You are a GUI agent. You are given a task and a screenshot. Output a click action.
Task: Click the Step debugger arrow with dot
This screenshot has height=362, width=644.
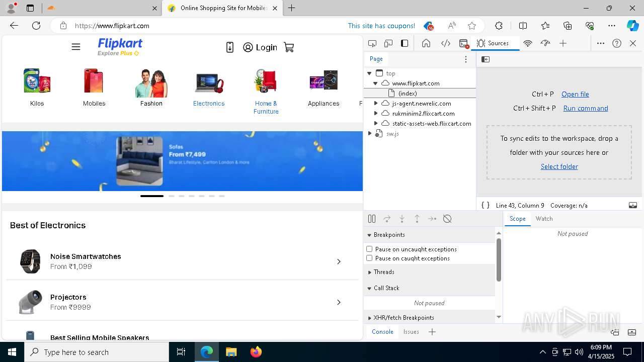point(432,219)
